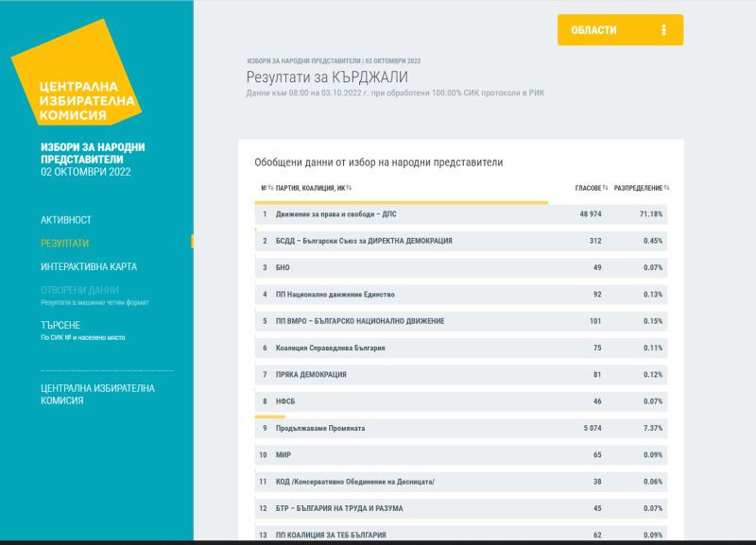This screenshot has height=545, width=756.
Task: Select the МИР party row
Action: pyautogui.click(x=461, y=455)
